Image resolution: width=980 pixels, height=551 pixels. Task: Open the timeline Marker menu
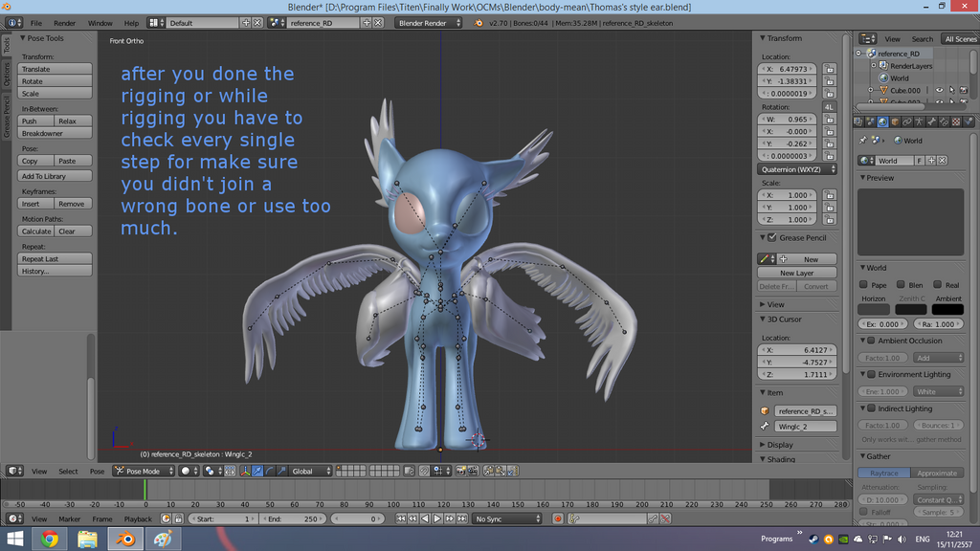pos(69,518)
